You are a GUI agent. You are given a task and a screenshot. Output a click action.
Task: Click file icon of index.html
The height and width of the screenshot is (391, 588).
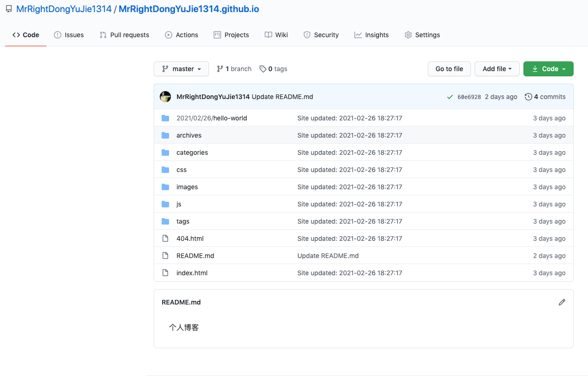165,273
